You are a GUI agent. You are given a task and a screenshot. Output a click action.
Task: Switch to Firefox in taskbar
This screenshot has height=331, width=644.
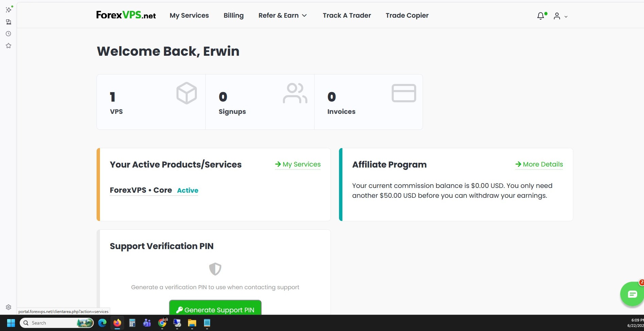coord(117,323)
